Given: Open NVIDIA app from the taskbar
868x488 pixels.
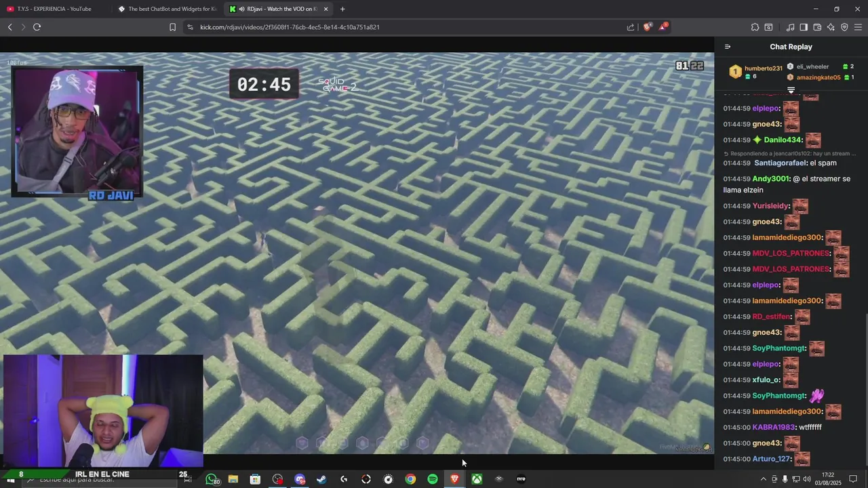Looking at the screenshot, I should (521, 479).
